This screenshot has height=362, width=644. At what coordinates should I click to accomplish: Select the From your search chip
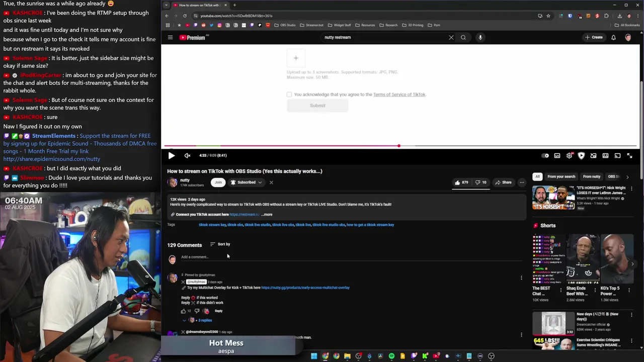point(561,176)
